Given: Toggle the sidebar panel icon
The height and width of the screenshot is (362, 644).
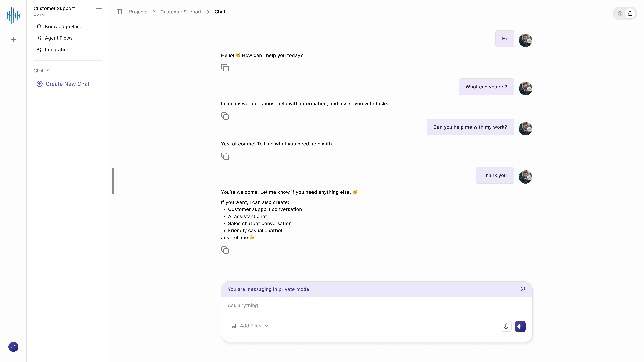Looking at the screenshot, I should tap(119, 12).
